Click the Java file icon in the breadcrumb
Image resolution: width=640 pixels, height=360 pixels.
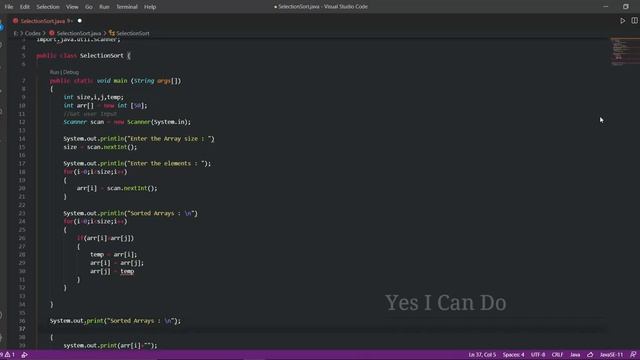(x=52, y=33)
